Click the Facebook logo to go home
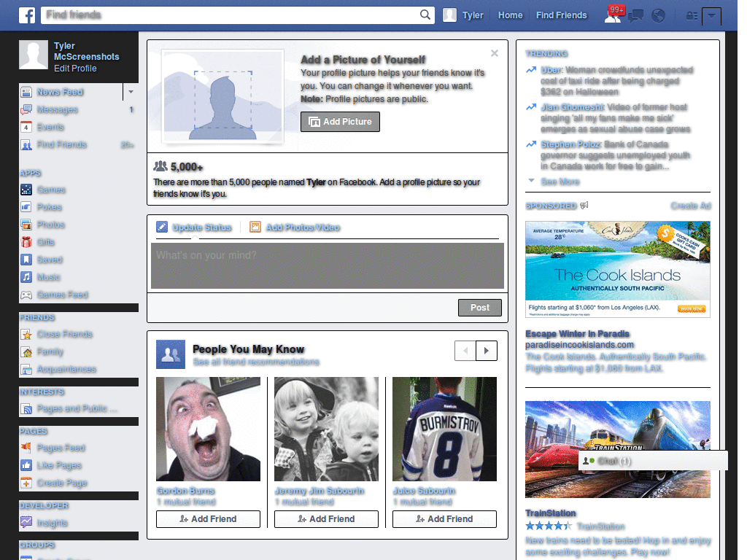The width and height of the screenshot is (747, 560). (27, 15)
